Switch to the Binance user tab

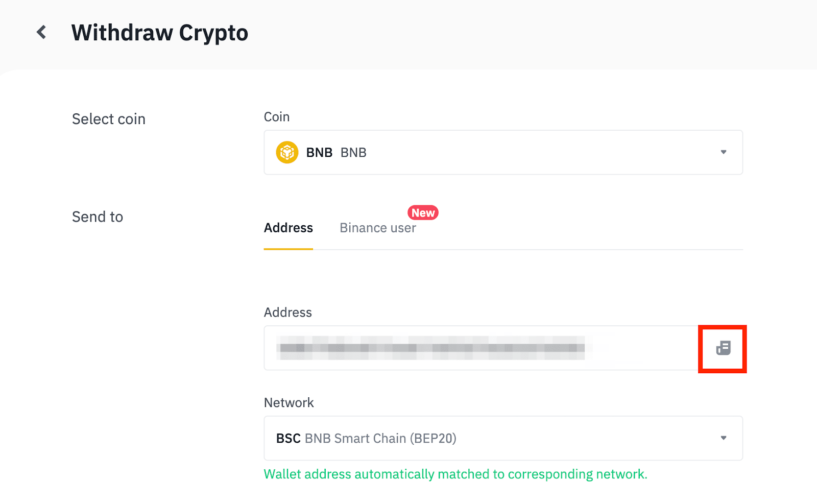coord(378,228)
